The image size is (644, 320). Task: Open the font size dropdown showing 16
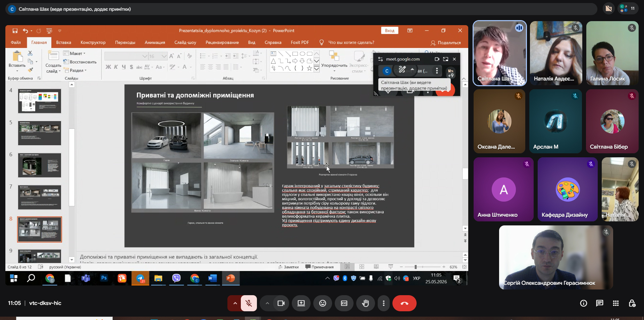pos(164,56)
